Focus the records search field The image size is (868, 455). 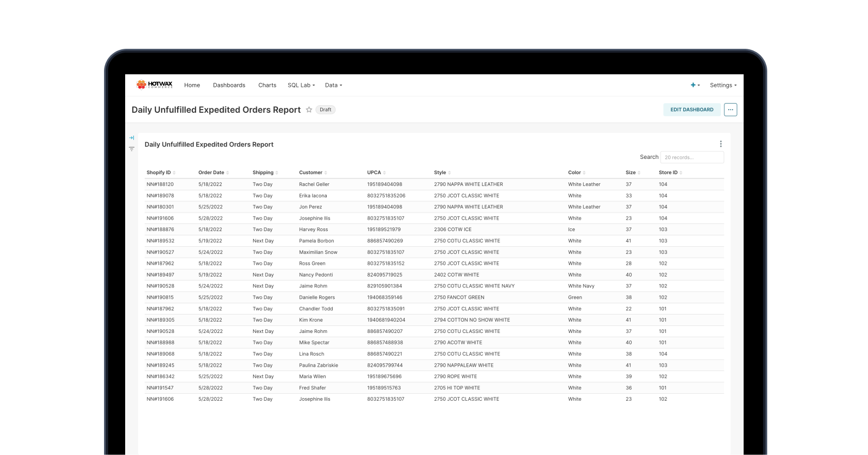[x=692, y=157]
